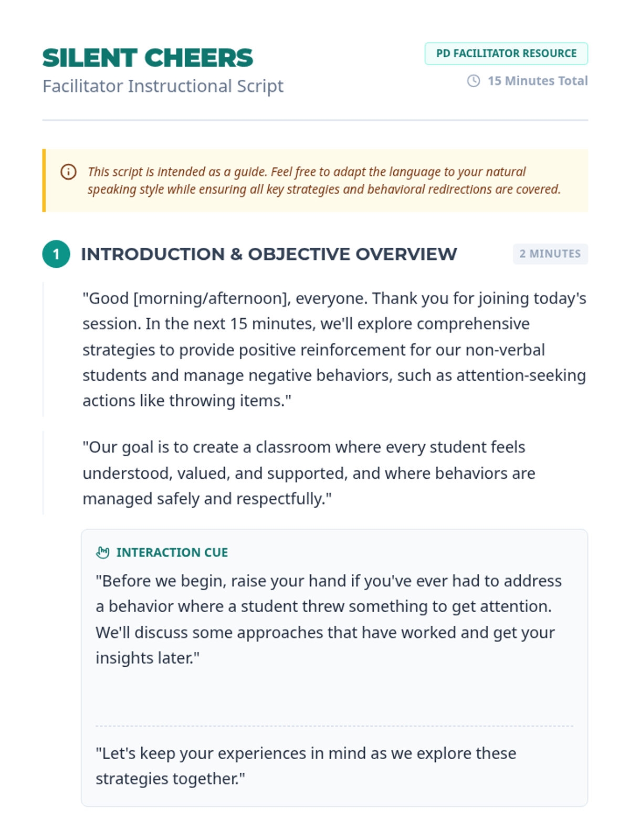Click the horizontal rule under the header
Screen dimensions: 630x840
(x=315, y=120)
